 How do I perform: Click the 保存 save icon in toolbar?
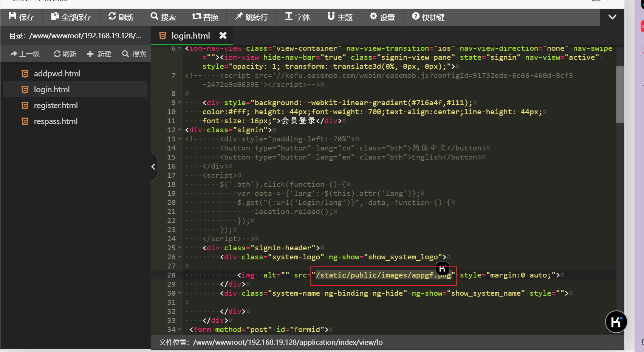pos(12,16)
